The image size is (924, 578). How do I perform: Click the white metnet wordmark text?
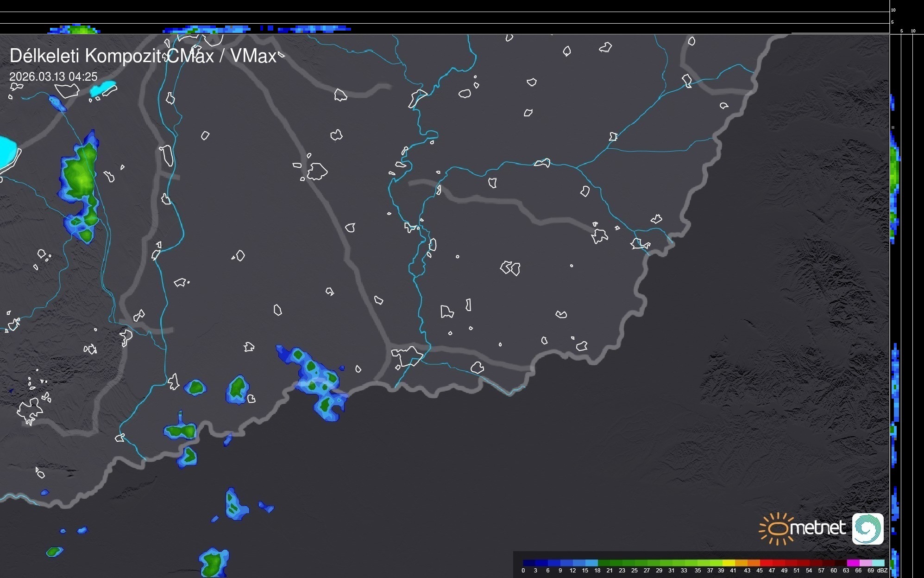point(817,528)
